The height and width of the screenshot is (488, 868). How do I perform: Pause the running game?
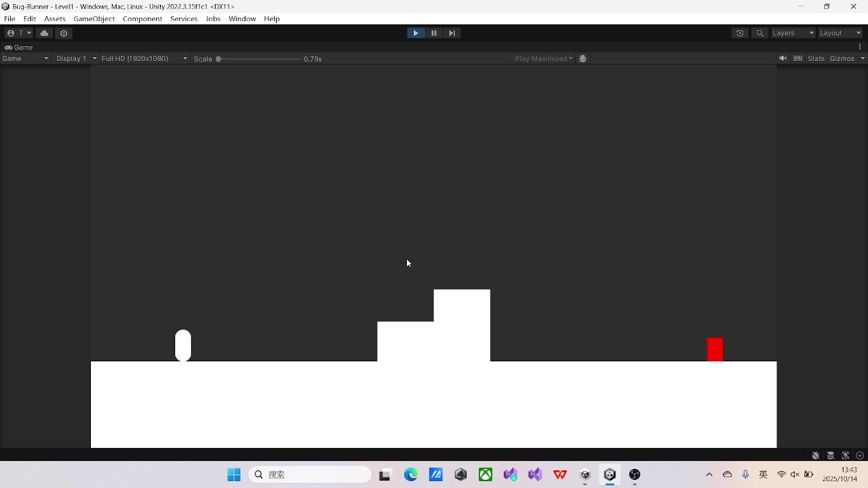(x=434, y=33)
